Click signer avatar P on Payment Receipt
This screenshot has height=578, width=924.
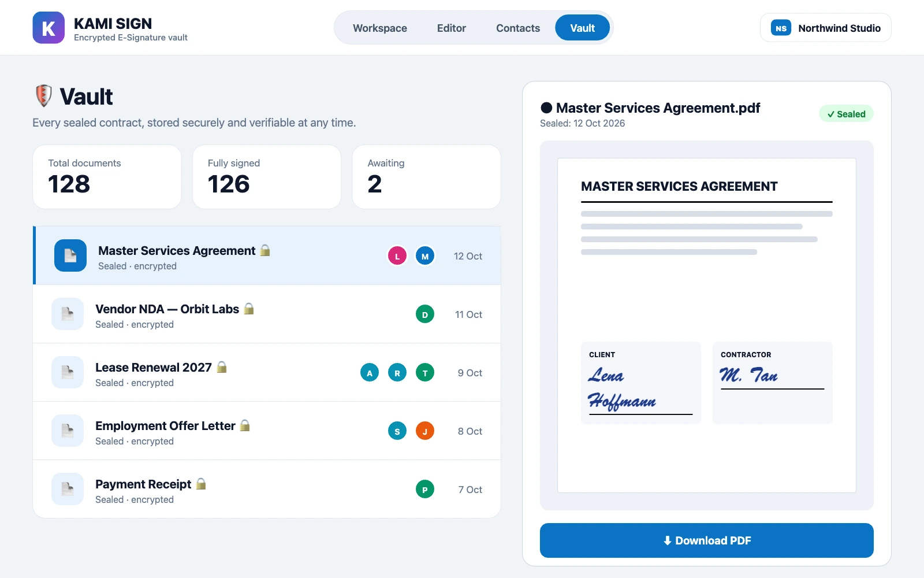(425, 489)
